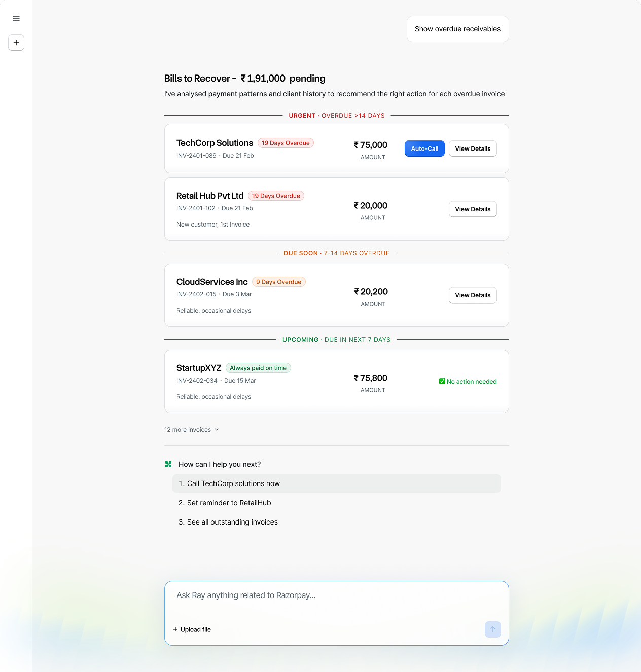641x672 pixels.
Task: Click the 9 Days Overdue badge
Action: tap(278, 282)
